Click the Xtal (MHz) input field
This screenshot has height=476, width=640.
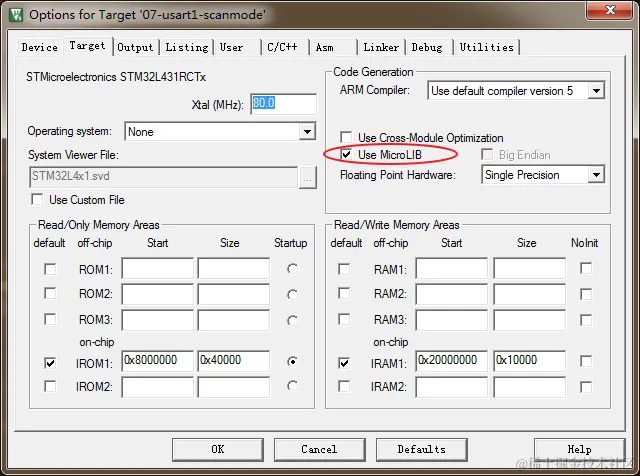click(283, 104)
